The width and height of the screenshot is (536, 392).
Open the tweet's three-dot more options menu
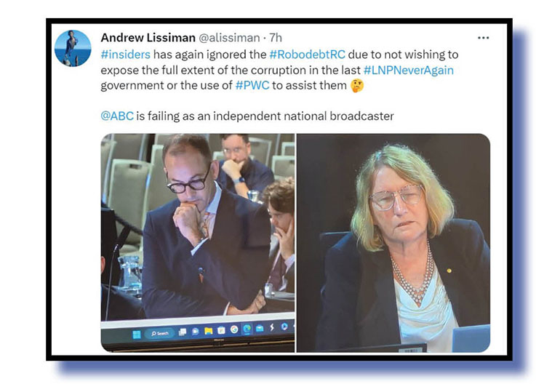pyautogui.click(x=483, y=38)
